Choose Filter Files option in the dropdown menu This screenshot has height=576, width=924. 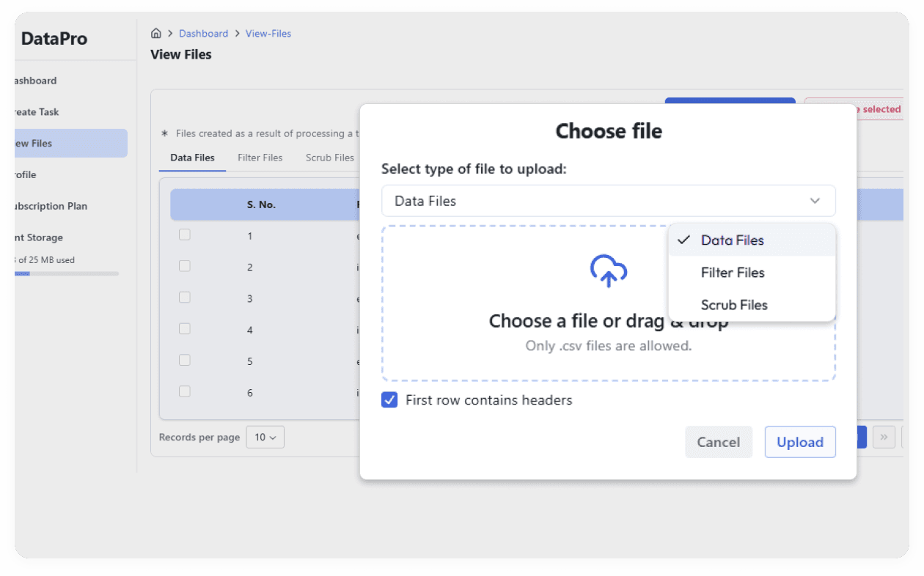[x=733, y=272]
